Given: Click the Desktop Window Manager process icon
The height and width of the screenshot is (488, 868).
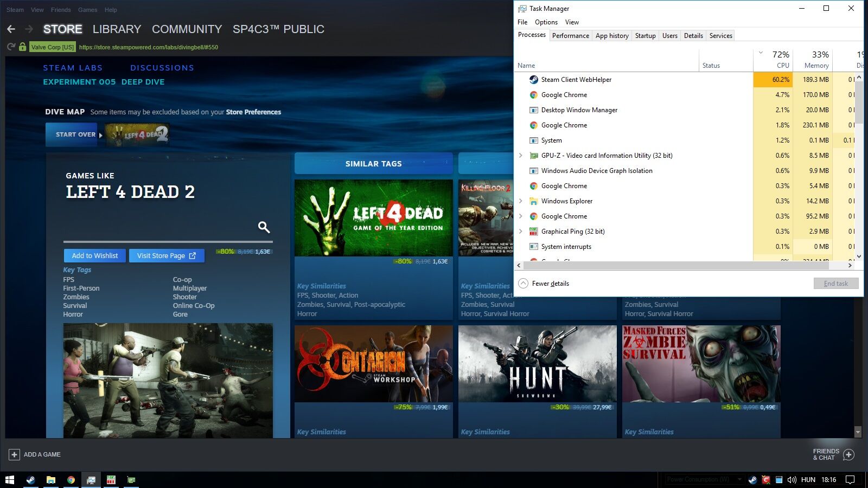Looking at the screenshot, I should point(534,110).
